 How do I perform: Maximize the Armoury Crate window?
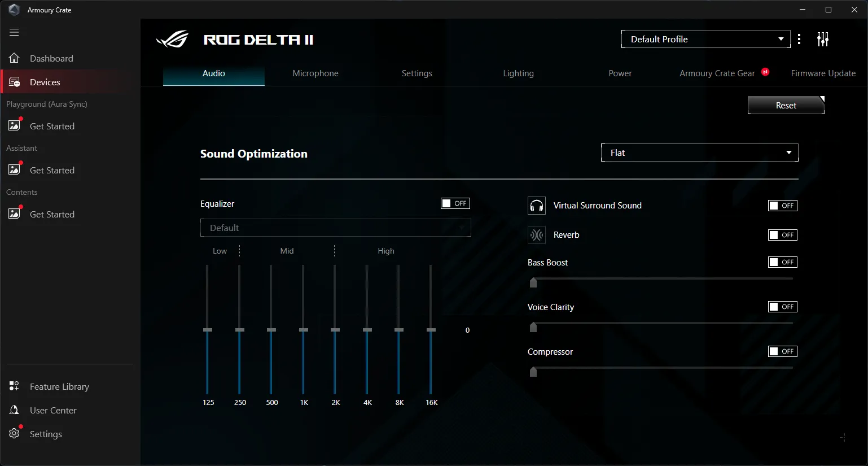click(828, 10)
